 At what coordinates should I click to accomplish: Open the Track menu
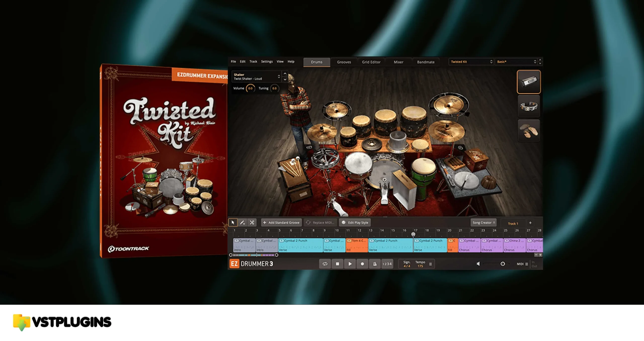[x=253, y=62]
